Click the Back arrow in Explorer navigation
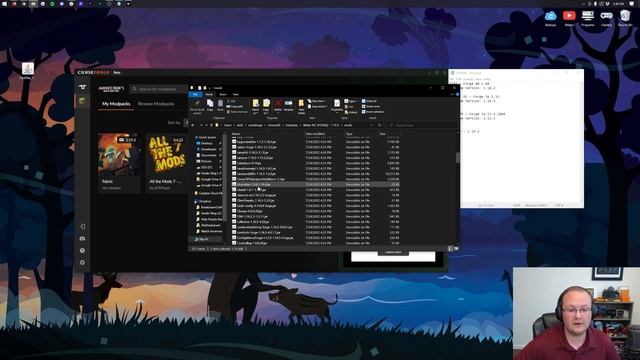This screenshot has width=640, height=360. click(193, 125)
